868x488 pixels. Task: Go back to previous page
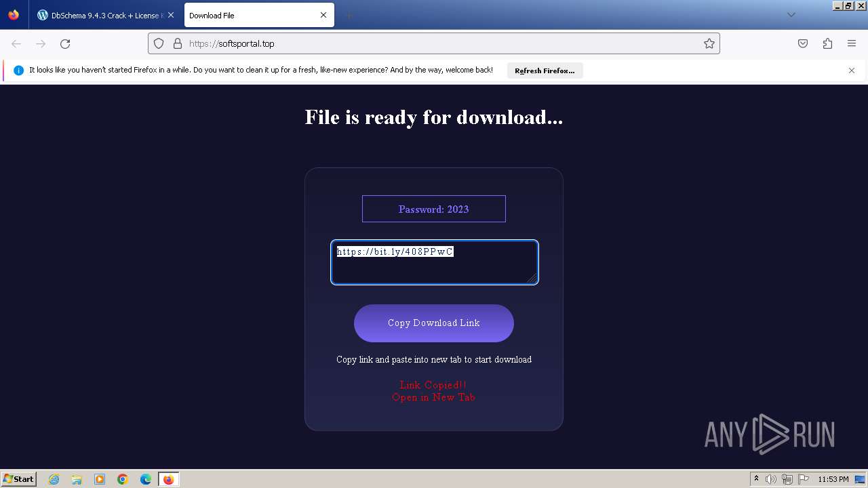[x=16, y=43]
